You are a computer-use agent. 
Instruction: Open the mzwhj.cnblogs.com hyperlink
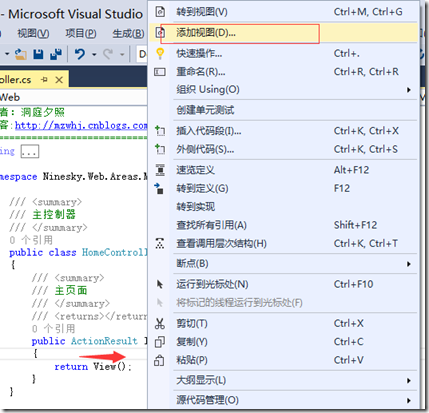coord(81,125)
